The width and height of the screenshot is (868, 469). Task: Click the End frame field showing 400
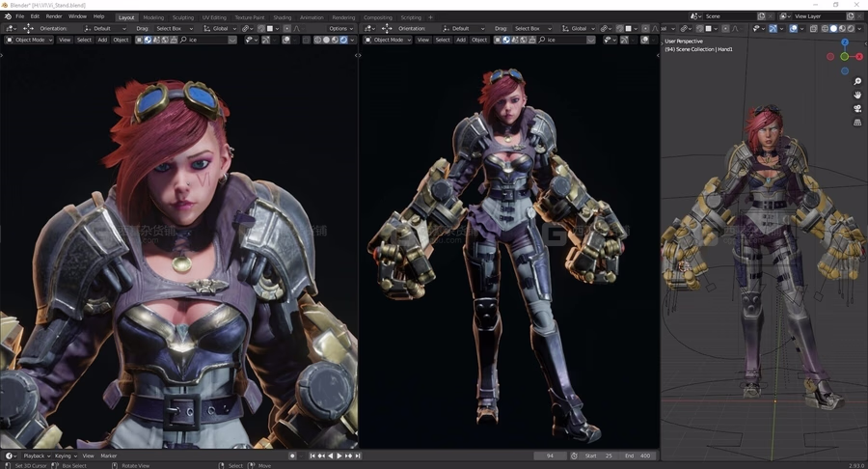pos(638,455)
